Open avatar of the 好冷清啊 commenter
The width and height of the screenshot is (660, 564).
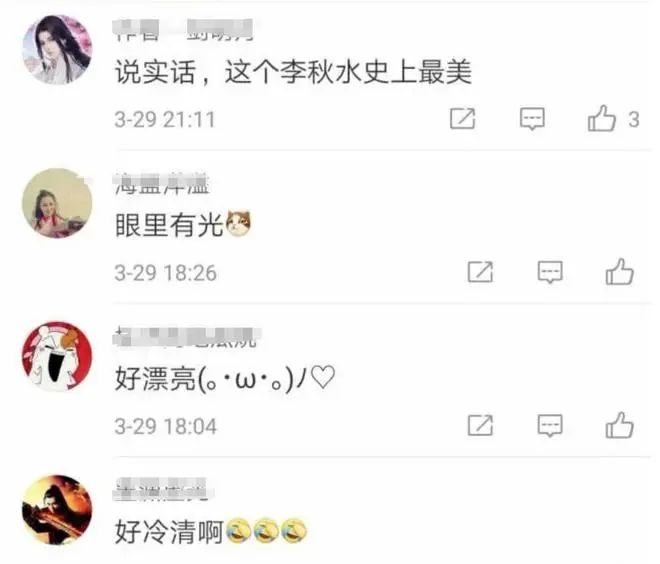57,510
